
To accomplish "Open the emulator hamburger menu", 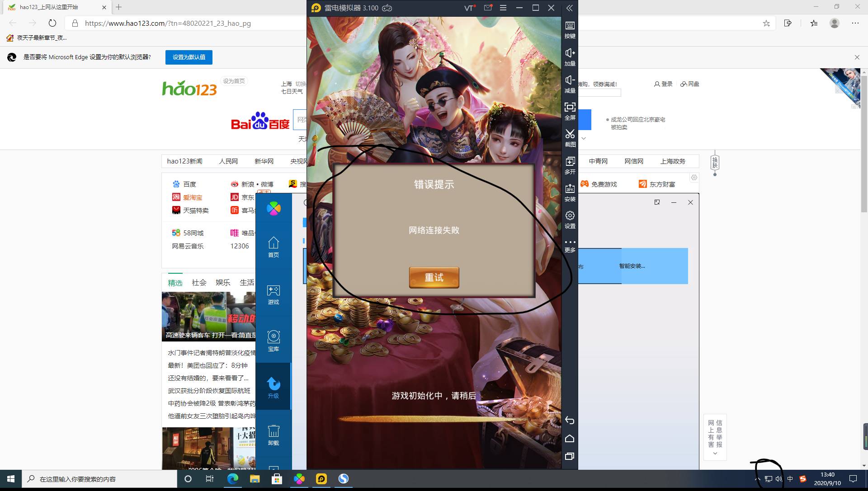I will coord(503,8).
